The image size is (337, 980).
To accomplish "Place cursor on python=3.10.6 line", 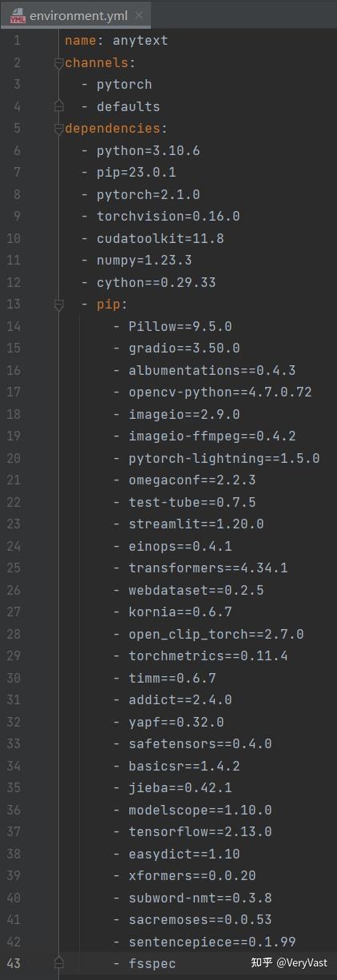I will [140, 151].
